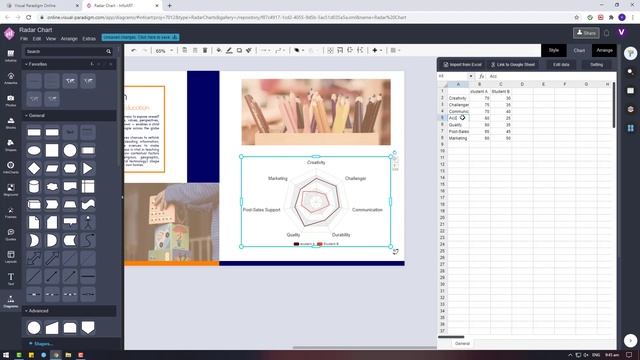Image resolution: width=640 pixels, height=360 pixels.
Task: Open the waypoint style dropdown
Action: pyautogui.click(x=280, y=50)
